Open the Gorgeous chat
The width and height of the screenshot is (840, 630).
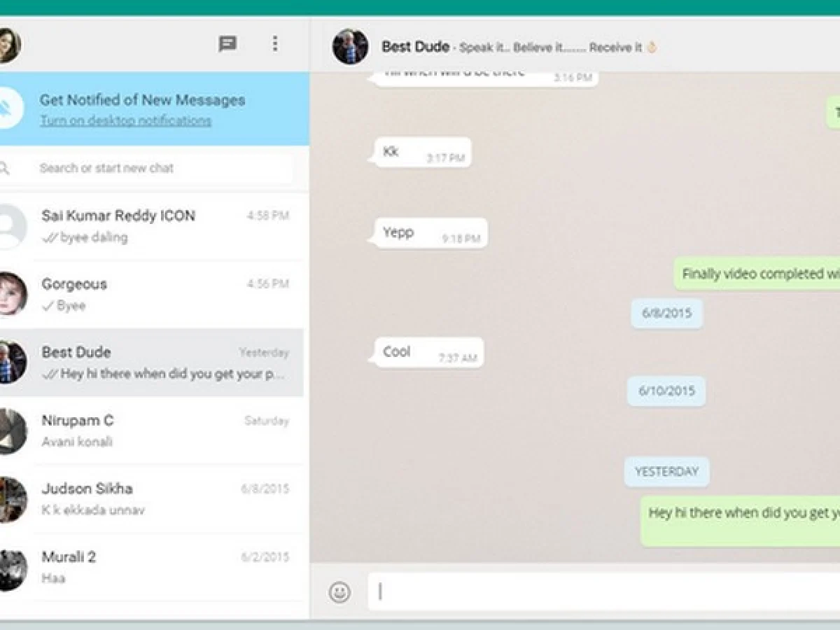pyautogui.click(x=152, y=294)
